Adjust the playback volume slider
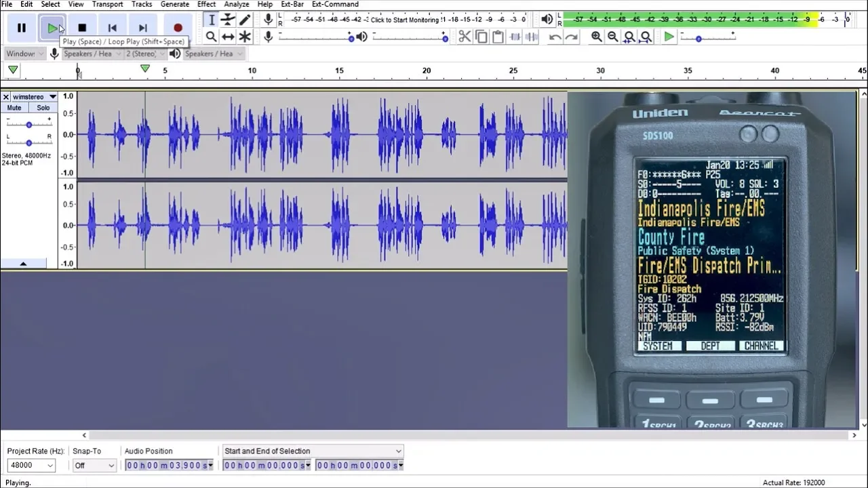Image resolution: width=868 pixels, height=488 pixels. tap(409, 38)
